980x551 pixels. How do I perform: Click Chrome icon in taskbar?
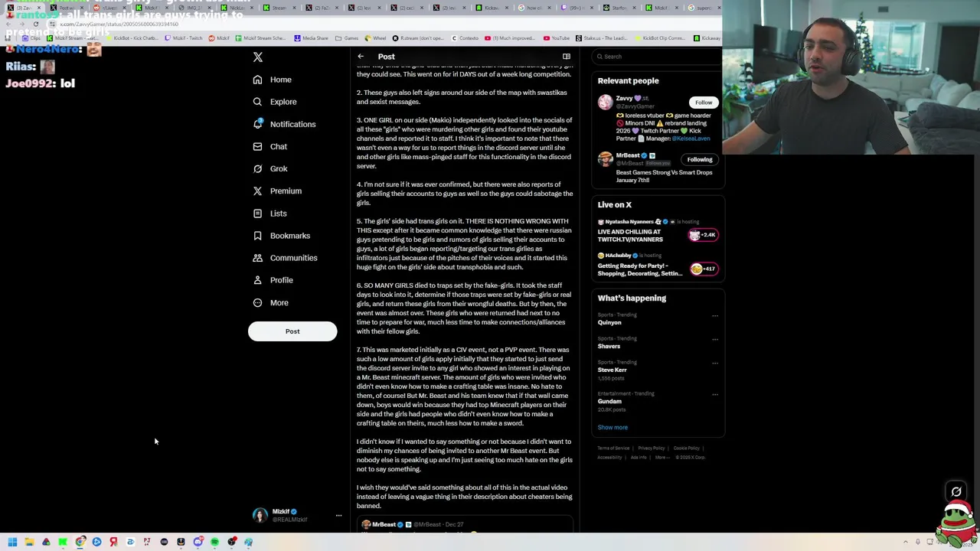coord(80,542)
